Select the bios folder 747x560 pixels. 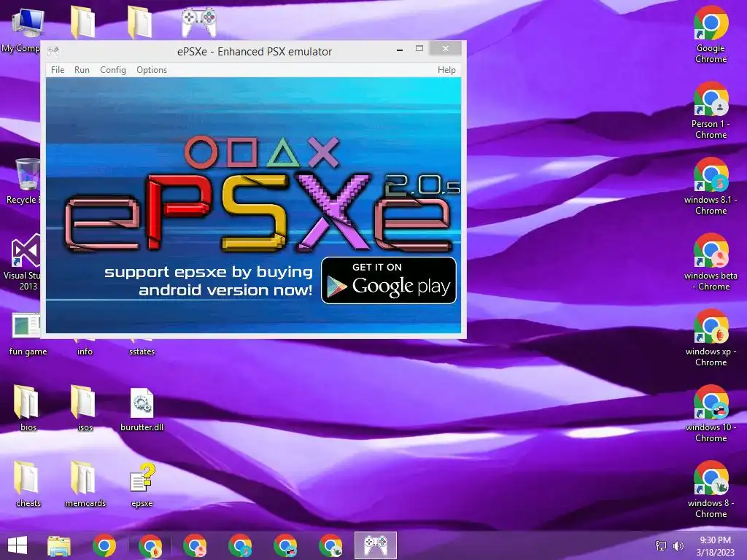tap(28, 408)
